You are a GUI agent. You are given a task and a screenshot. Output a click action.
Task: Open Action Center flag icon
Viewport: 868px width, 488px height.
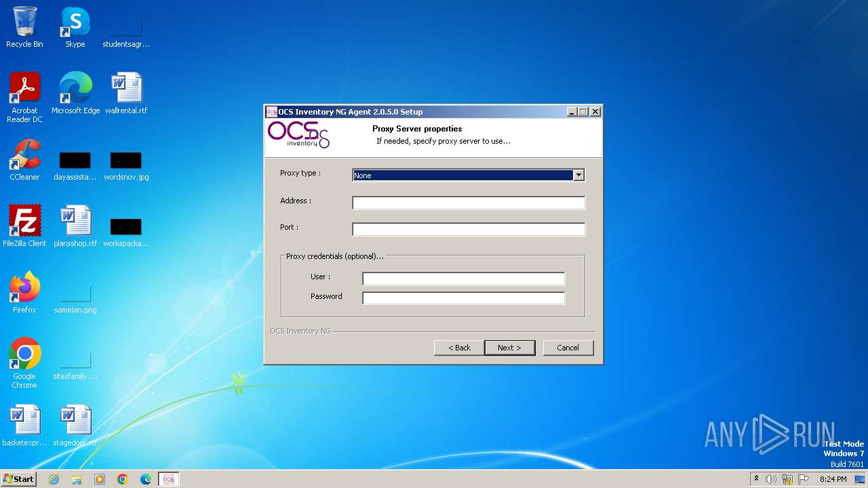[x=804, y=479]
